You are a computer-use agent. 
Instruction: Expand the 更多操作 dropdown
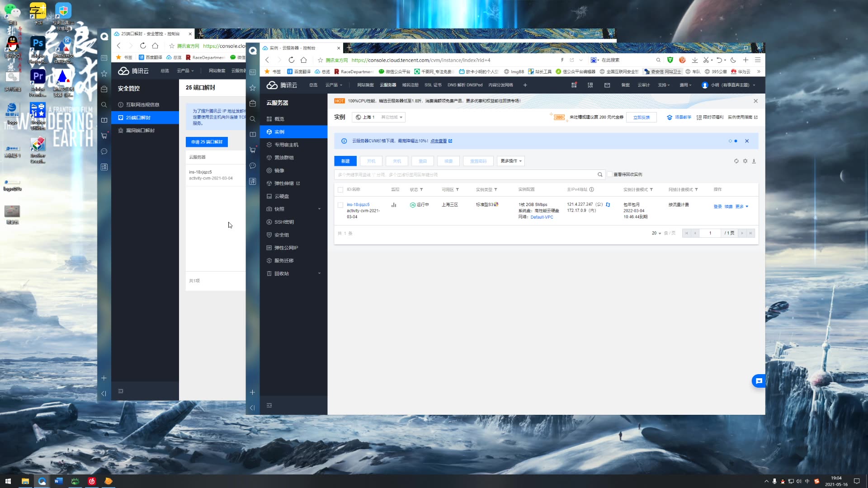coord(511,161)
